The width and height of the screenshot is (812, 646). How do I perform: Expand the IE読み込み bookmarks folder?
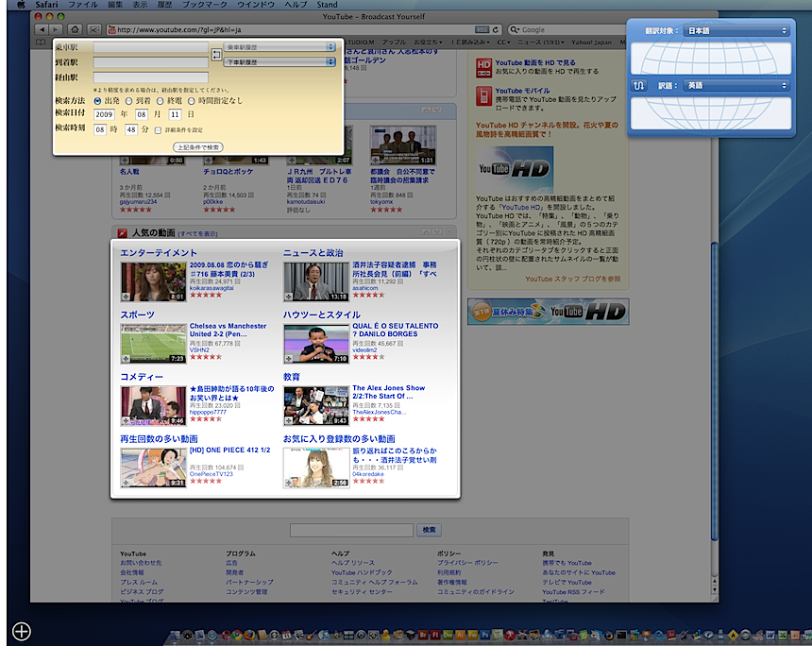(x=471, y=42)
